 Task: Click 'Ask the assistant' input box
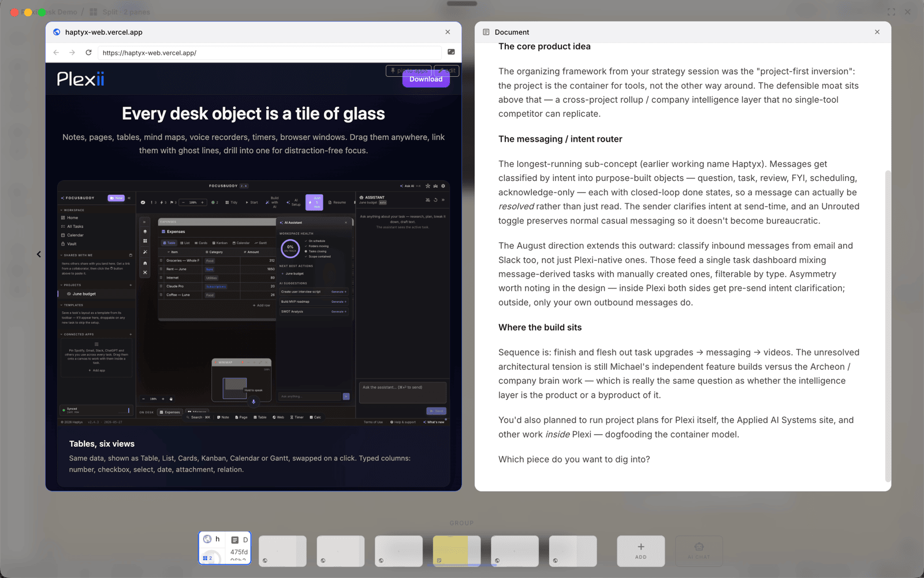click(403, 392)
